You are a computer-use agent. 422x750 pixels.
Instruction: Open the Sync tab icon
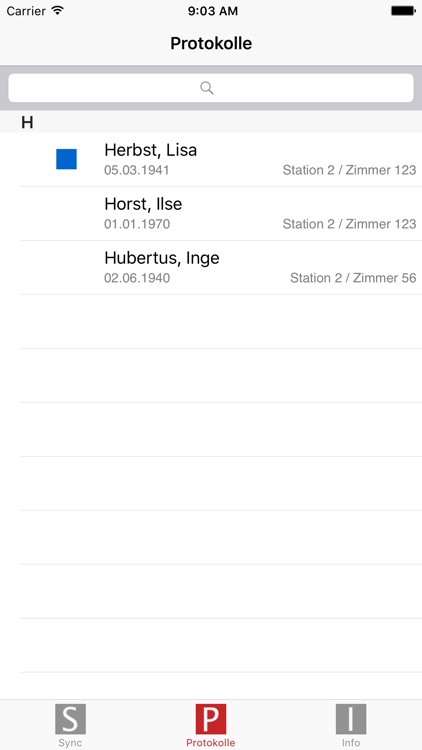pos(70,718)
